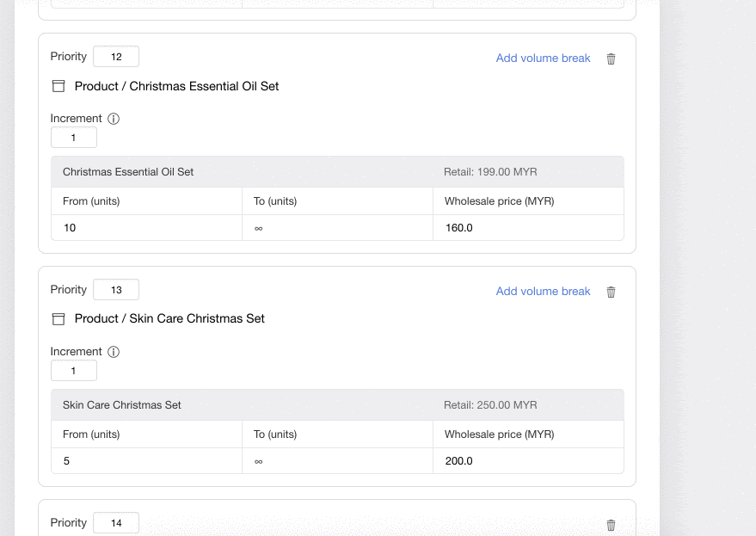
Task: Click 'Retail: 250.00 MYR' text
Action: [x=490, y=404]
